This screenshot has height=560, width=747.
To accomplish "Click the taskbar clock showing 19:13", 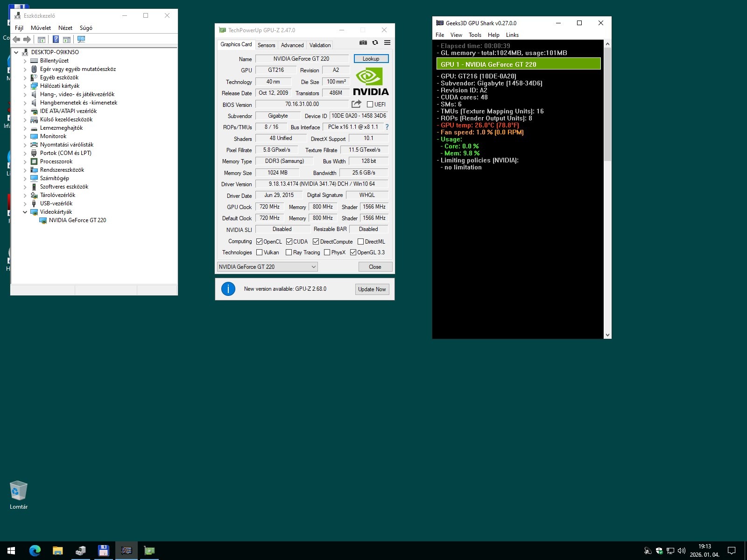I will pyautogui.click(x=705, y=551).
